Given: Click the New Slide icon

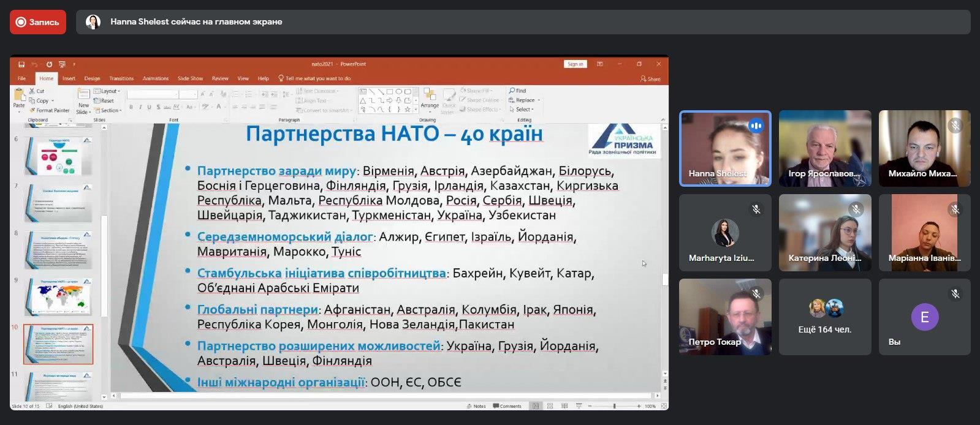Looking at the screenshot, I should click(x=83, y=95).
